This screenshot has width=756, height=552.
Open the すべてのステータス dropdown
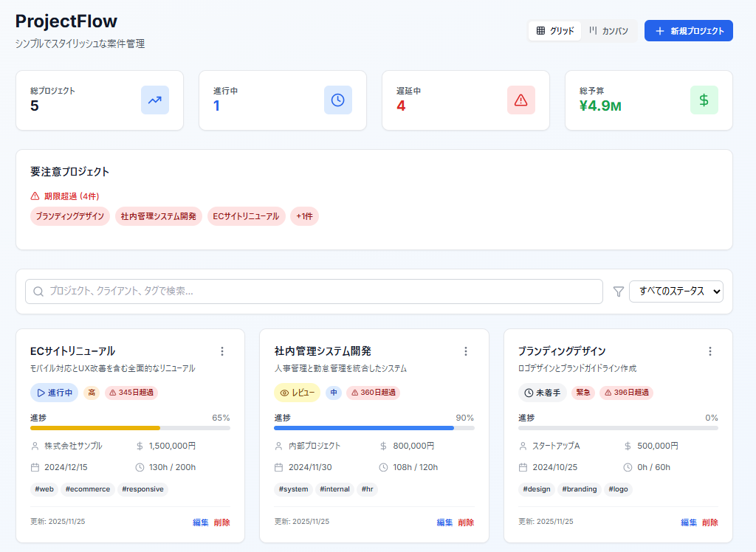tap(676, 291)
